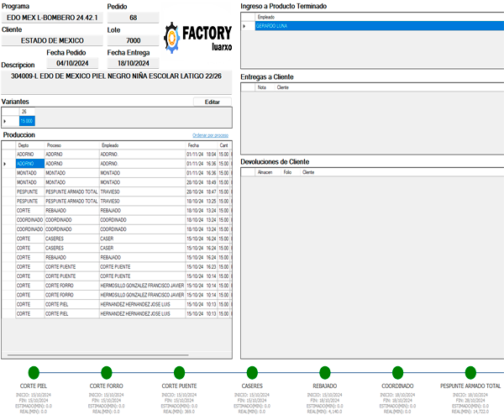Click the REBAJADO green process circle

click(x=324, y=373)
